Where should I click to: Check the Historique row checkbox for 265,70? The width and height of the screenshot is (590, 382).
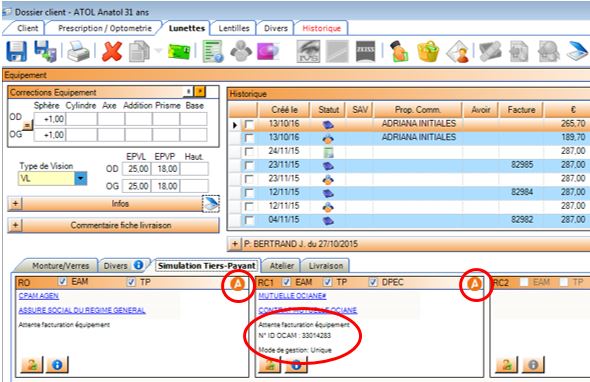[249, 124]
